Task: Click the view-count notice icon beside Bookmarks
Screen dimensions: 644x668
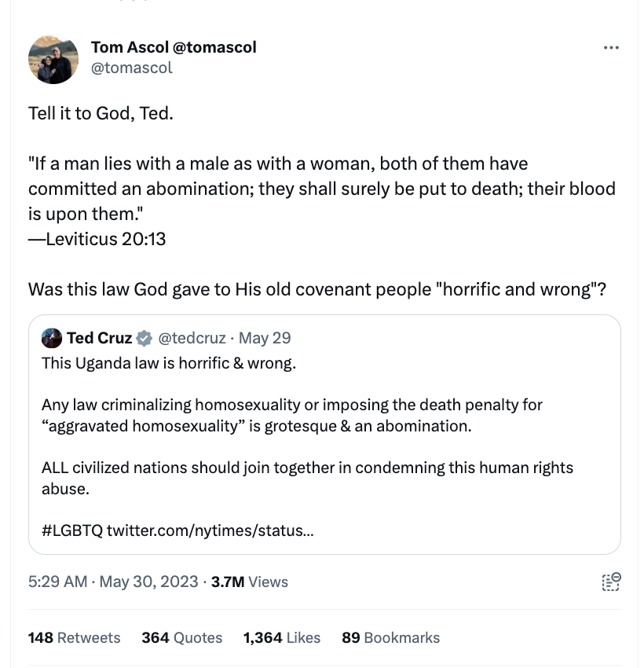Action: tap(609, 582)
